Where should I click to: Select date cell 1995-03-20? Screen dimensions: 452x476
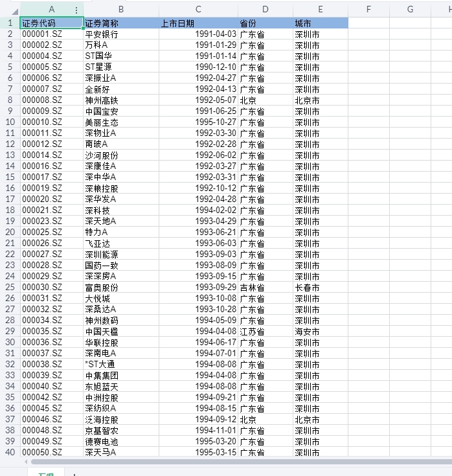[199, 441]
